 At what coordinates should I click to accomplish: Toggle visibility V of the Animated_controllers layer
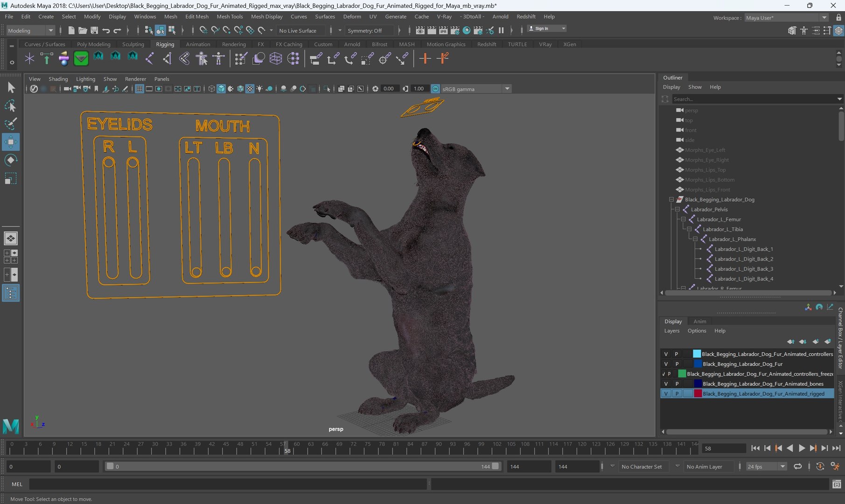[x=666, y=354]
